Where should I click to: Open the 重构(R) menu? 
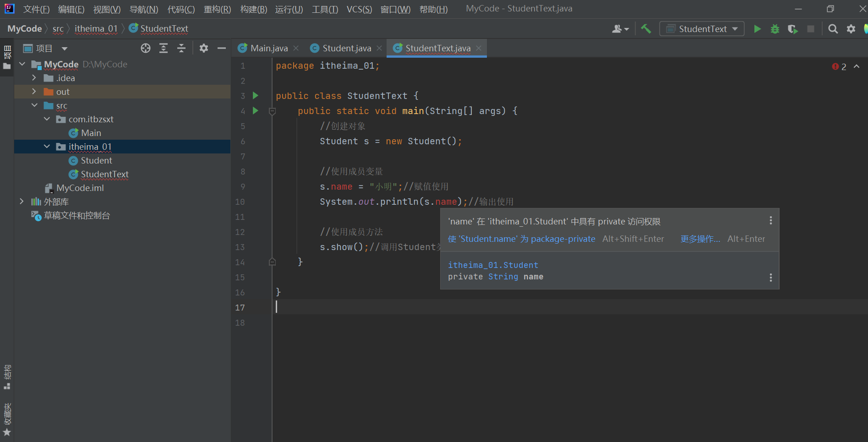pos(217,9)
